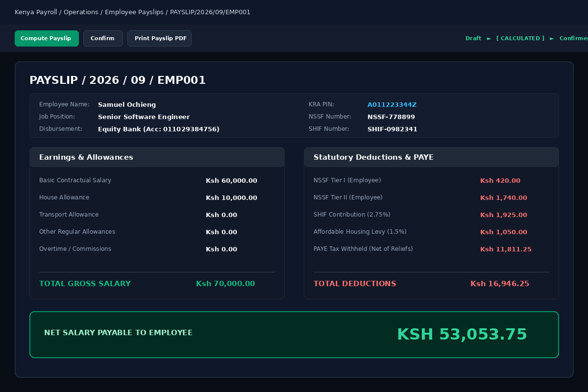Open KRA PIN A011223344Z link
588x392 pixels.
392,105
